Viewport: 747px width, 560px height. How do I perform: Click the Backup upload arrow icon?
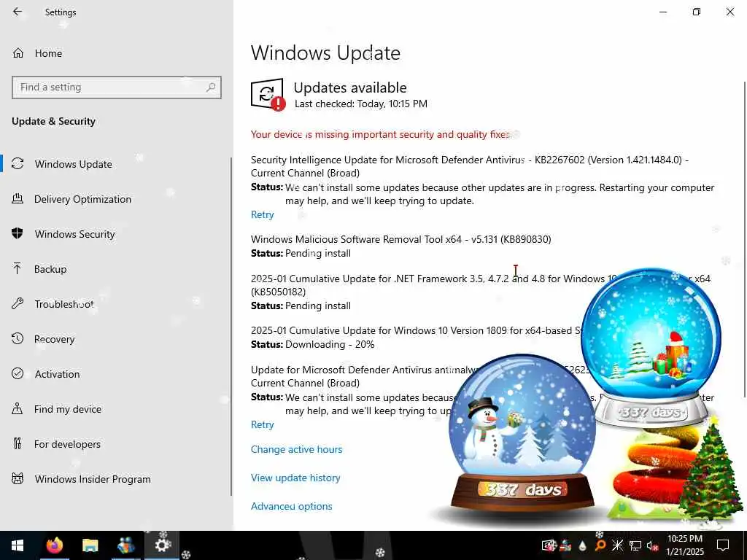point(18,269)
